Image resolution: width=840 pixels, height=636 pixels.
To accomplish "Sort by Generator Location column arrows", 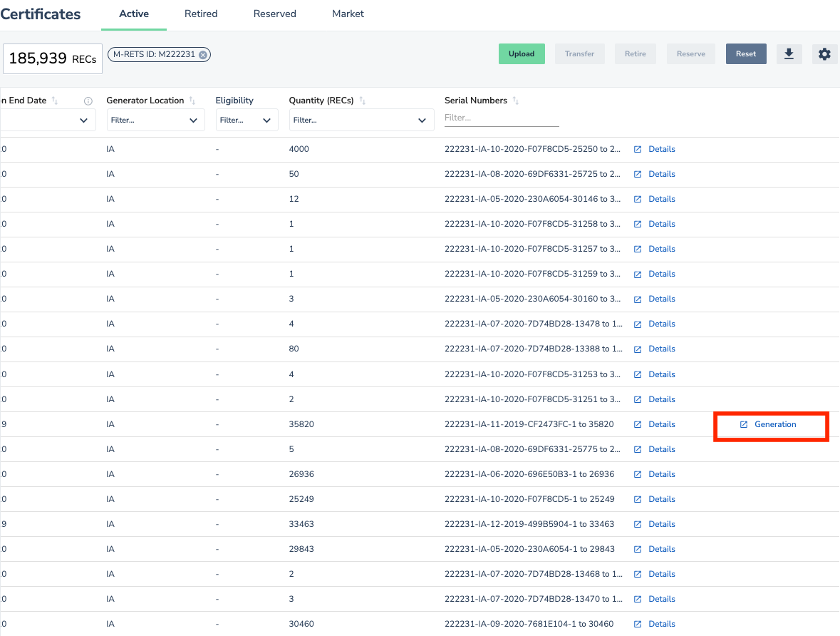I will click(192, 101).
